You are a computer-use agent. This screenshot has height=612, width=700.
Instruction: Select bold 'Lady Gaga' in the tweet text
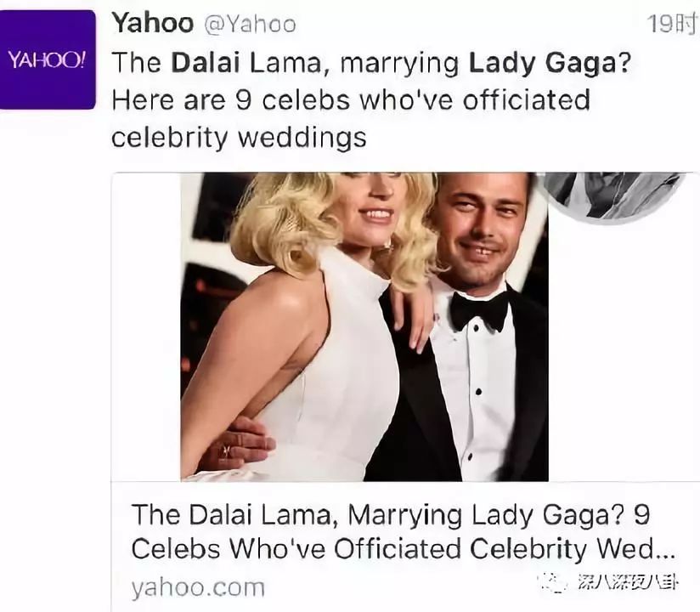543,64
